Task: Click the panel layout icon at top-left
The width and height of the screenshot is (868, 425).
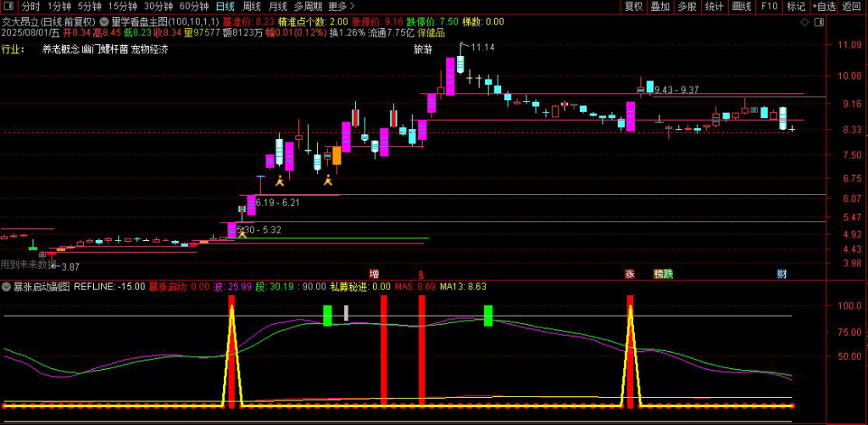Action: click(10, 6)
